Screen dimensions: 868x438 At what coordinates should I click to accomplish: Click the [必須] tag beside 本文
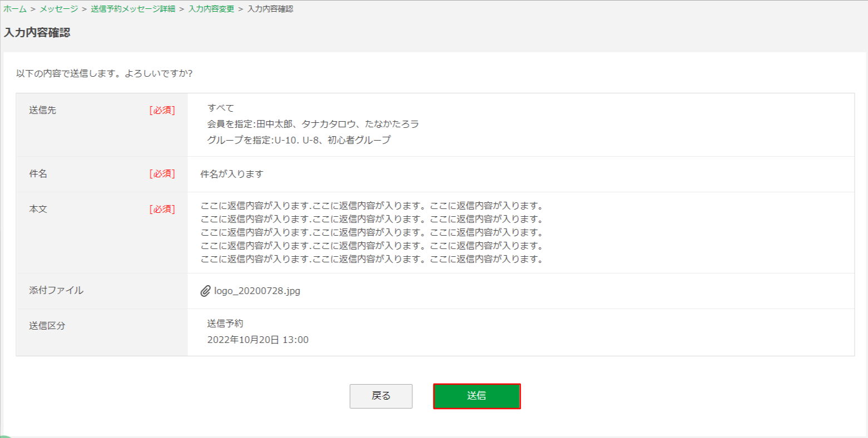point(162,209)
